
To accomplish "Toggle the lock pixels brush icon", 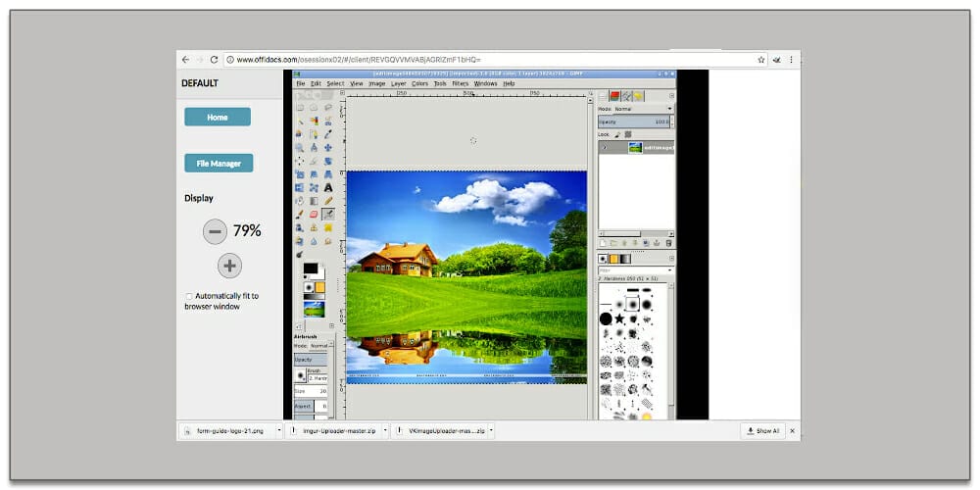I will pos(617,133).
